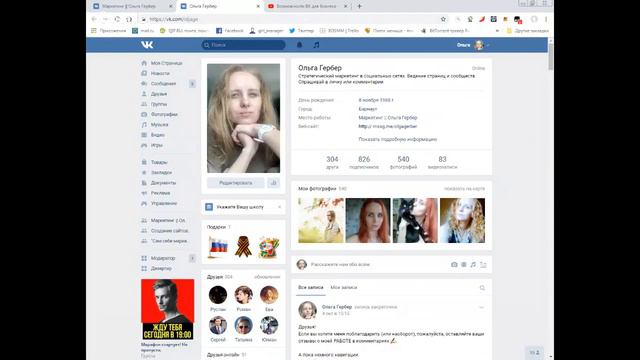
Task: Open the 826 подписчиков counter
Action: pos(364,162)
